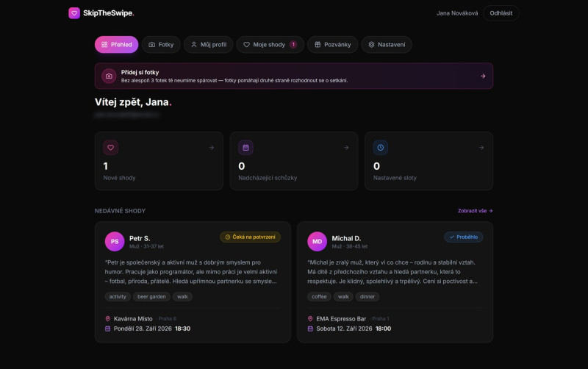Click the calendar icon on Nadcházející schůzky card

tap(245, 148)
